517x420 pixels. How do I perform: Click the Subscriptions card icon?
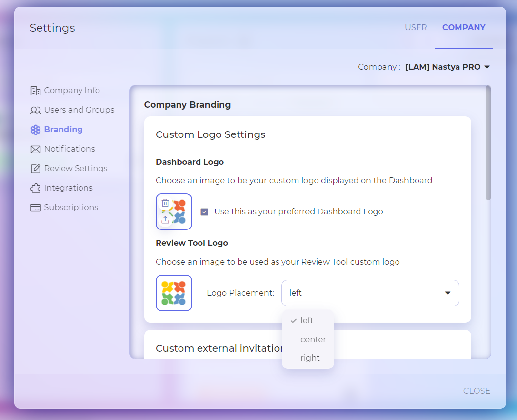(35, 208)
